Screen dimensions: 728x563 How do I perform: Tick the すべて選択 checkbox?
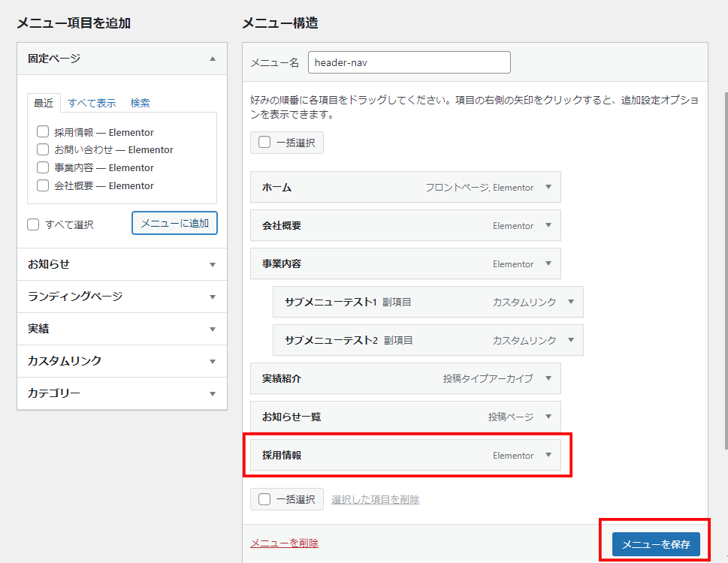pyautogui.click(x=33, y=224)
